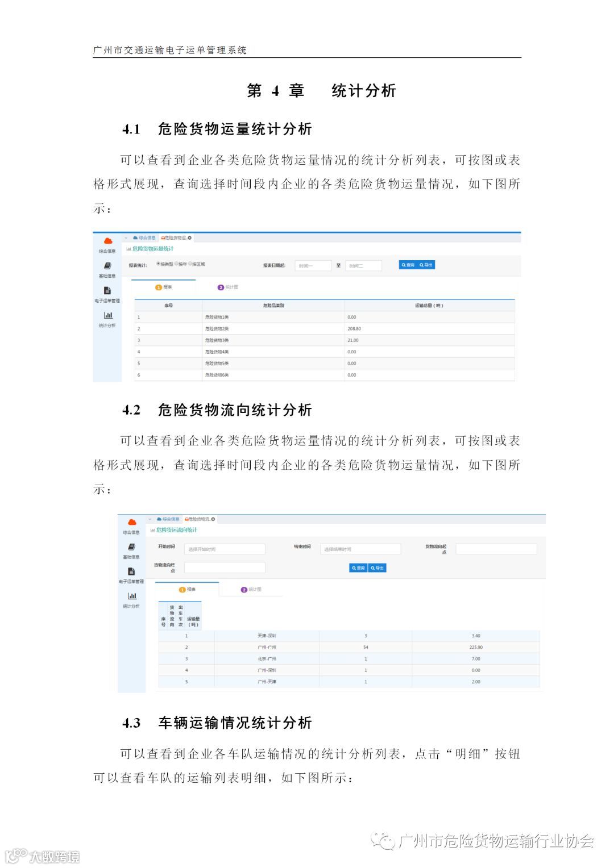Viewport: 614px width, 868px height.
Task: Switch to 综合信息 tab in 流向统计 screenshot
Action: pos(168,519)
